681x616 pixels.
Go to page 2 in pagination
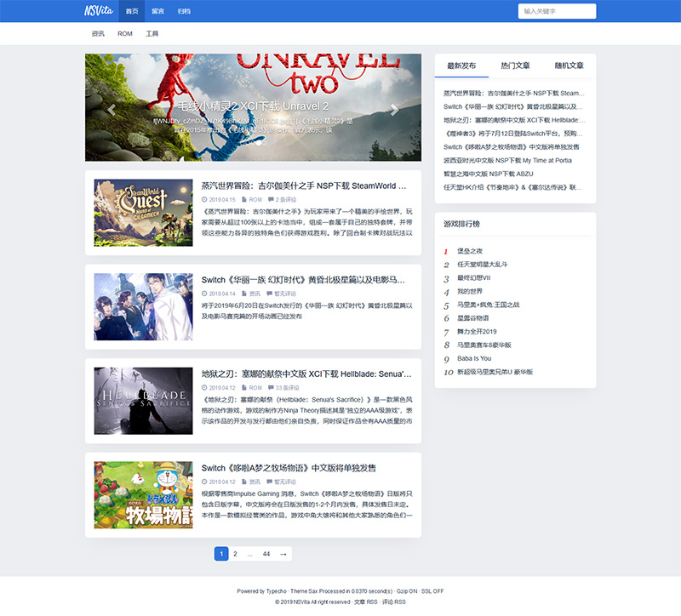[235, 554]
